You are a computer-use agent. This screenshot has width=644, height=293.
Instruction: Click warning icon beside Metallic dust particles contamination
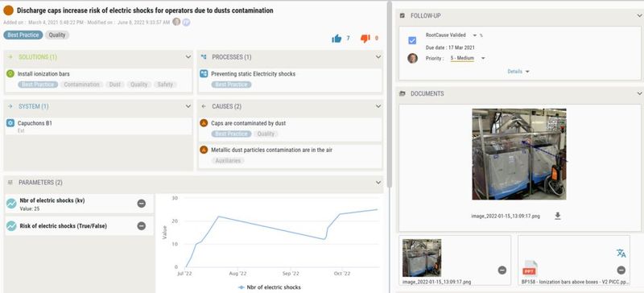pyautogui.click(x=204, y=150)
